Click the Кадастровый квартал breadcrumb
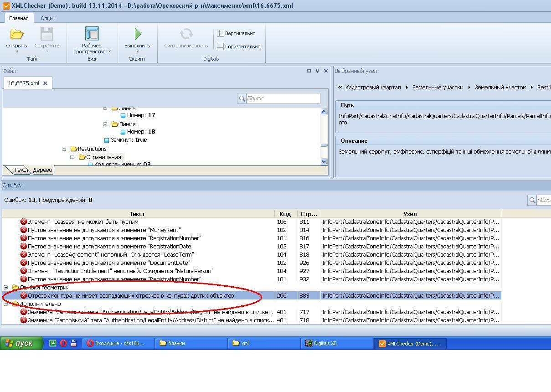This screenshot has height=392, width=551. pyautogui.click(x=373, y=87)
